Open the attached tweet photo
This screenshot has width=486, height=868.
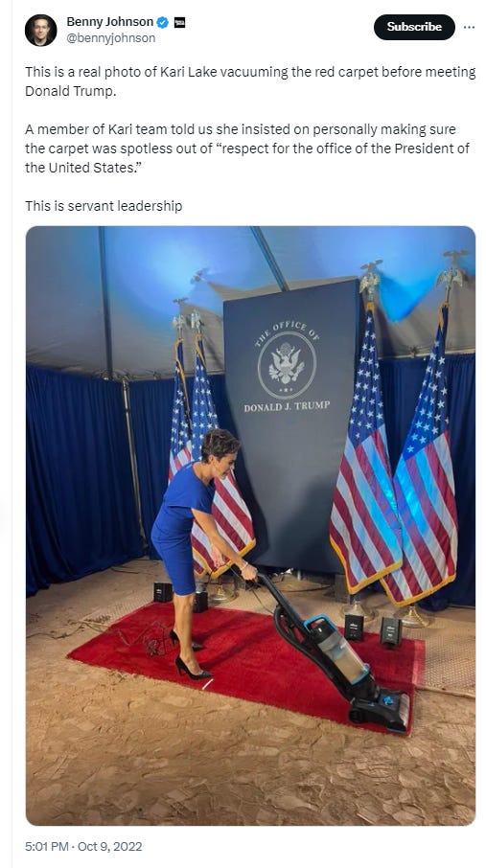pos(250,525)
